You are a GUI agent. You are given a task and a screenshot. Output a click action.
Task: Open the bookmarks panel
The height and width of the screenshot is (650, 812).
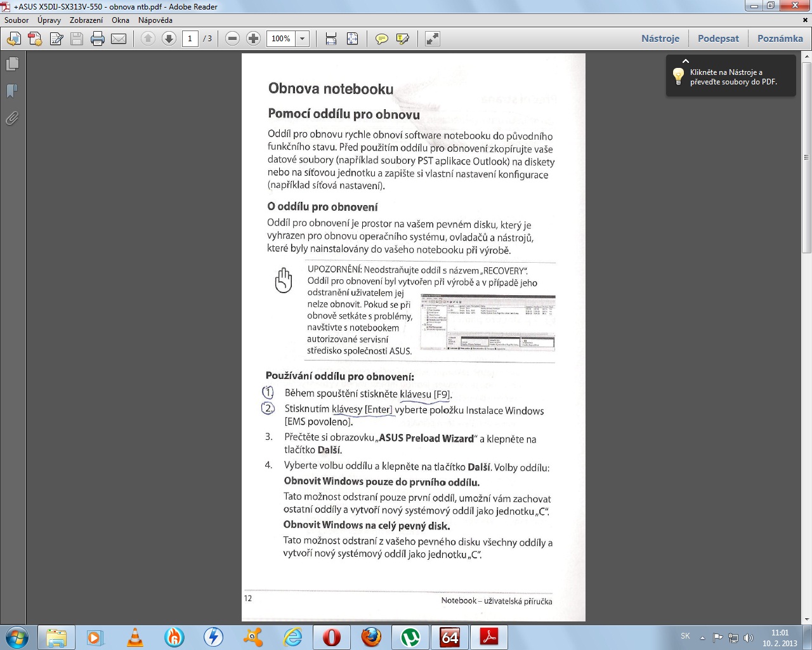12,91
